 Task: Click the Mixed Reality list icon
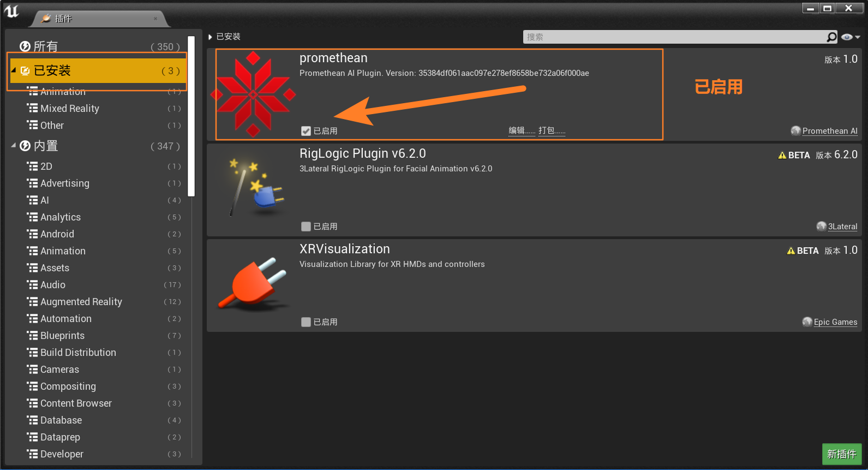[33, 108]
